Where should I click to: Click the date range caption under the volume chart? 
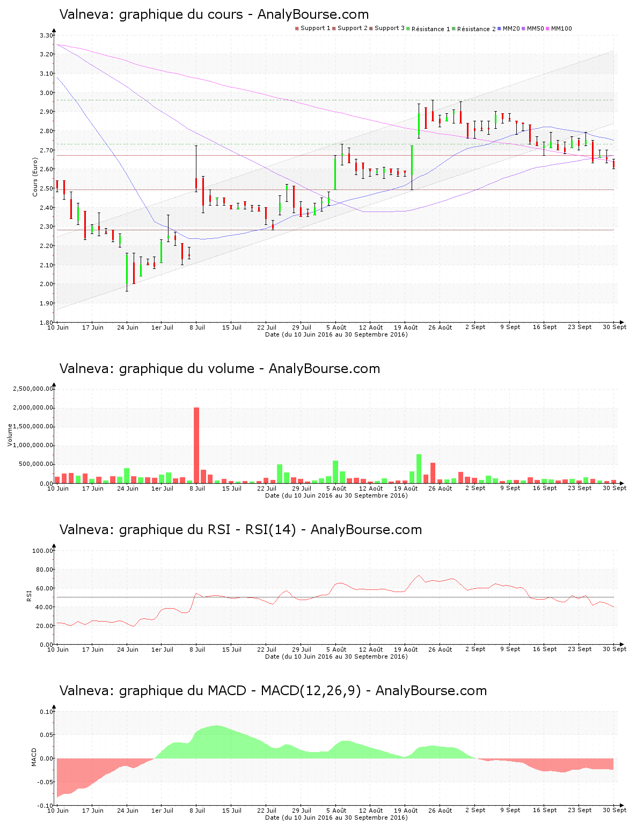[336, 495]
